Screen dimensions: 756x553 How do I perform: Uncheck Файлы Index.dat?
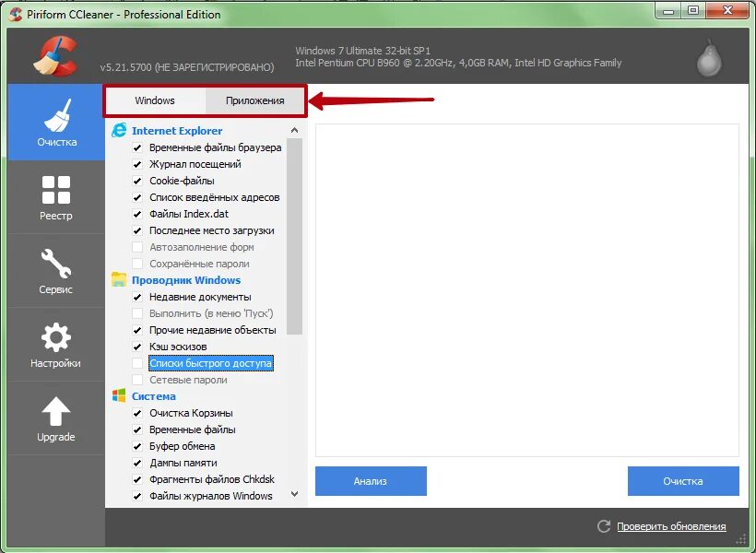tap(137, 214)
